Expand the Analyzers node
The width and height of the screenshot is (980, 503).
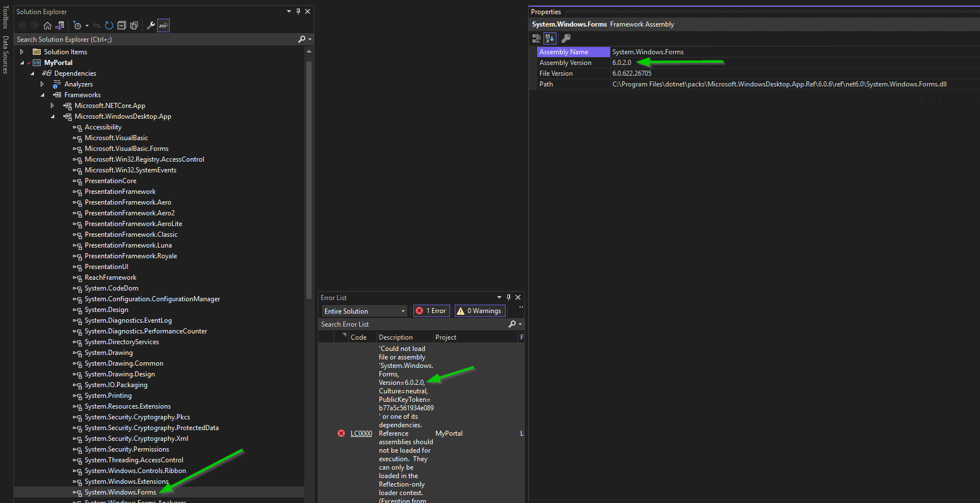point(42,84)
